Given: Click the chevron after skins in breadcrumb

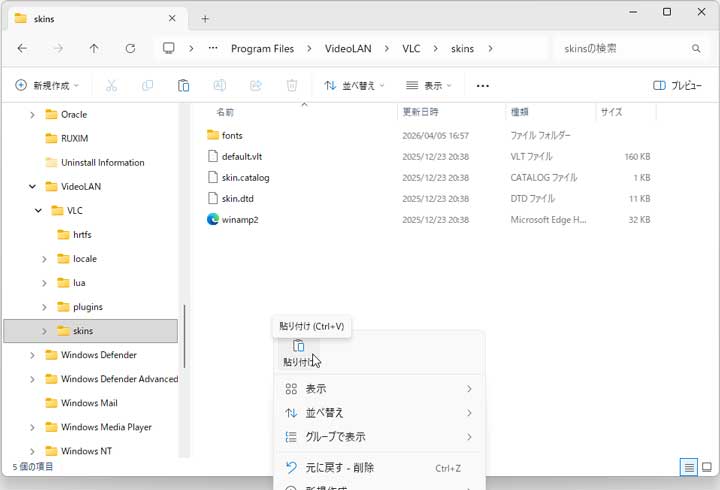Looking at the screenshot, I should (490, 48).
